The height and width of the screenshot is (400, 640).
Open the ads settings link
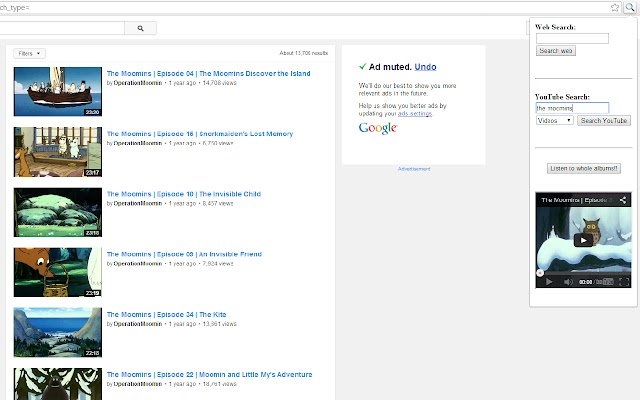pyautogui.click(x=415, y=113)
